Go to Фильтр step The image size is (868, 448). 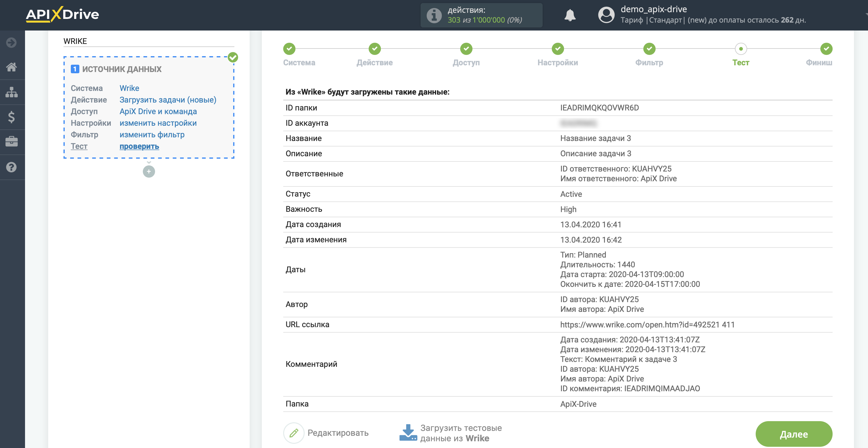tap(649, 55)
